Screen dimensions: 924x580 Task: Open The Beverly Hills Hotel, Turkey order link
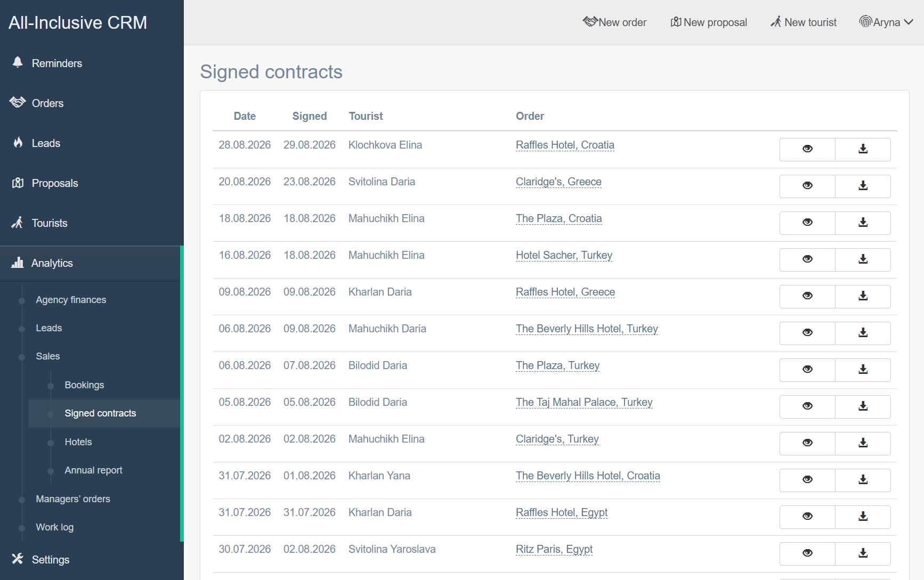tap(587, 329)
